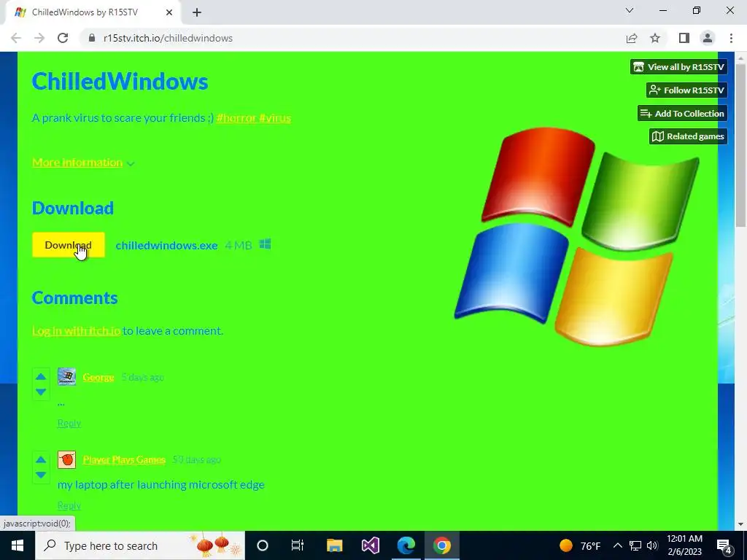
Task: Open the chilledwindows.exe file link
Action: pyautogui.click(x=167, y=245)
